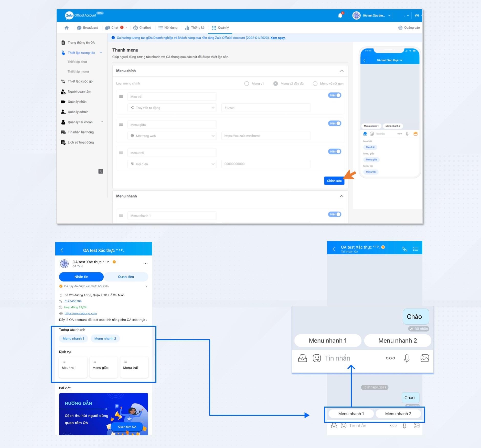Open the three-dot options on OA profile
This screenshot has width=481, height=448.
(x=145, y=263)
